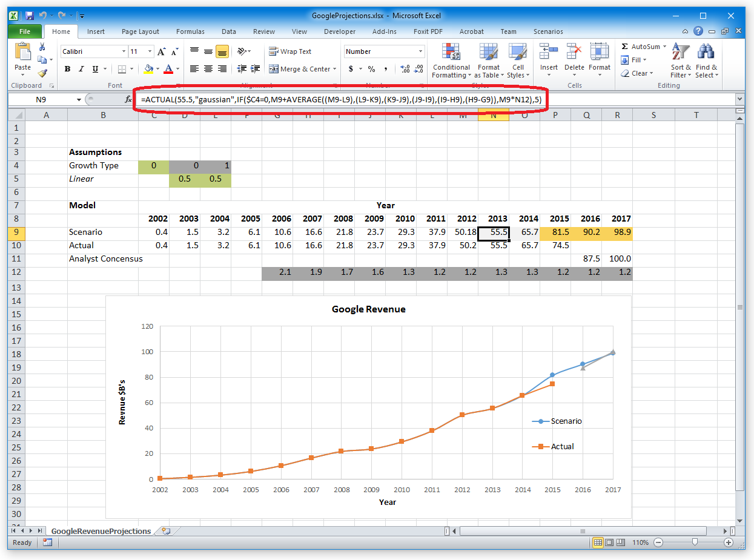This screenshot has width=754, height=560.
Task: Click the Format Painter brush icon
Action: 42,73
